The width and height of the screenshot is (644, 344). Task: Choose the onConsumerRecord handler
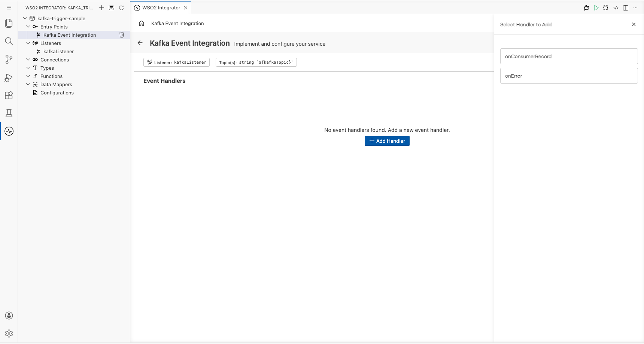coord(569,56)
